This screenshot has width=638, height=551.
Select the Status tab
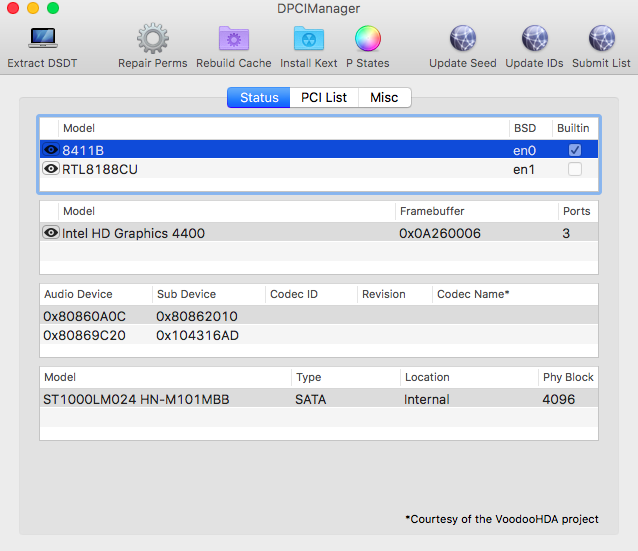click(x=259, y=97)
